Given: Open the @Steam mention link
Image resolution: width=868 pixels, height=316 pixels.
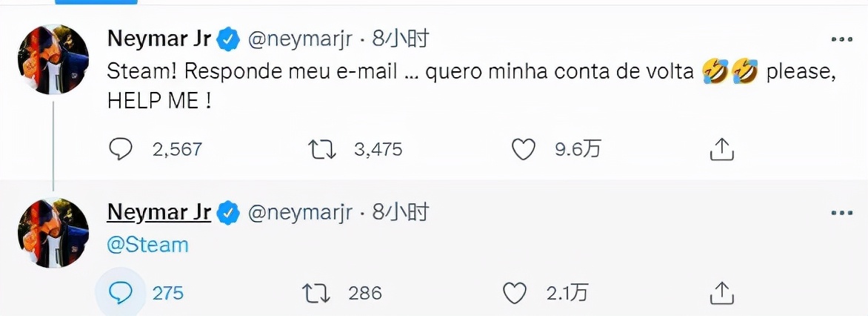Looking at the screenshot, I should point(148,245).
